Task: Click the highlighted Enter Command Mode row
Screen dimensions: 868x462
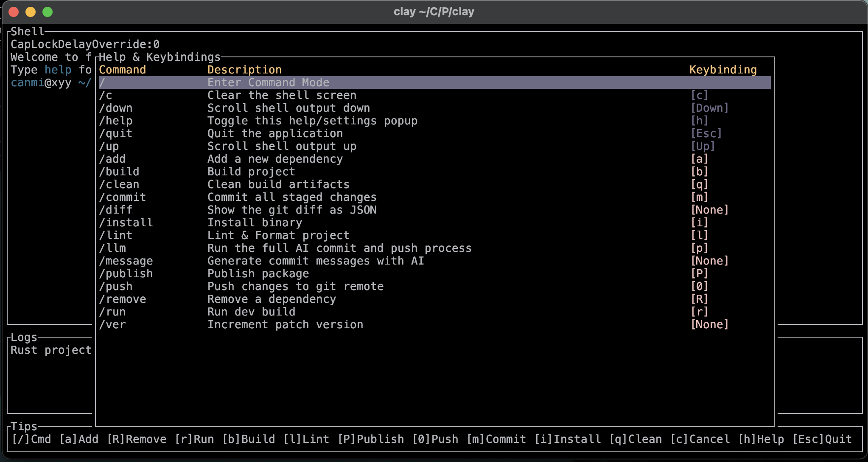Action: [268, 82]
